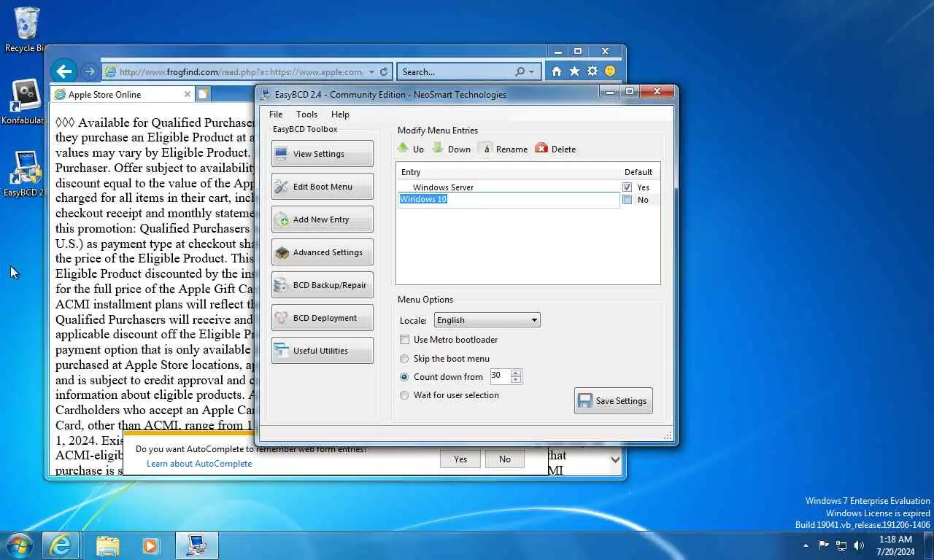Click IE address bar URL
Screen dimensions: 934x560
[x=241, y=71]
